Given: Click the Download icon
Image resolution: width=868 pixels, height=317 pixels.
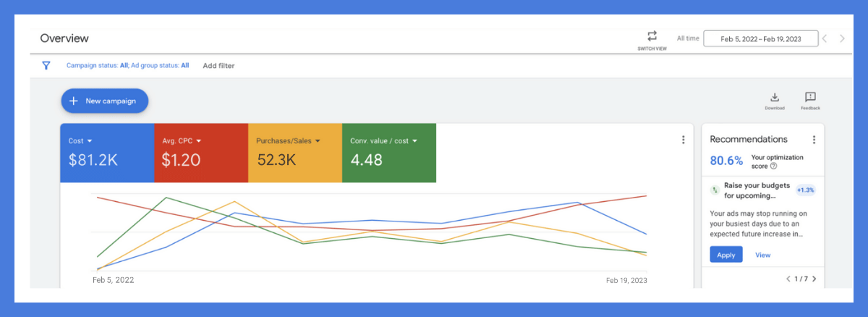Looking at the screenshot, I should (774, 98).
